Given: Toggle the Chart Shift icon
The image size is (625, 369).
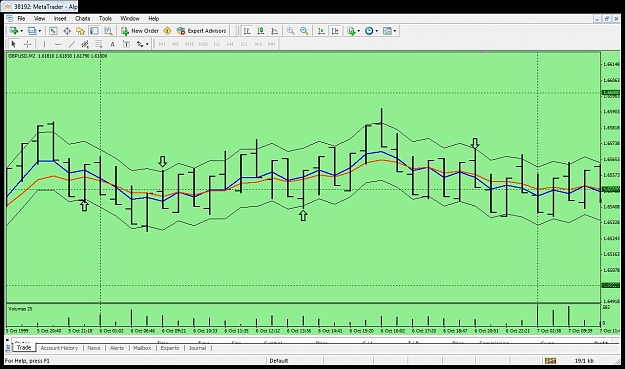Looking at the screenshot, I should 335,31.
